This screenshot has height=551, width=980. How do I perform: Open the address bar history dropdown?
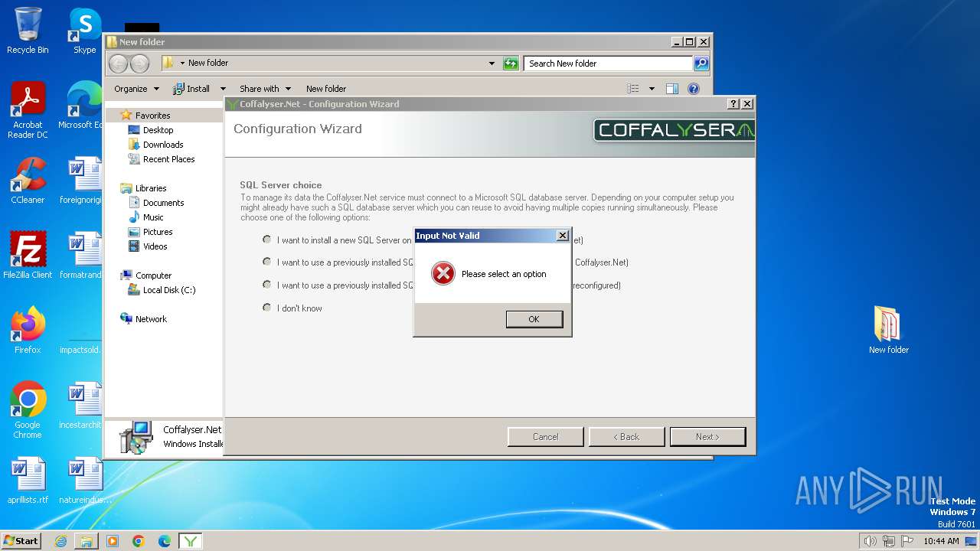point(492,64)
